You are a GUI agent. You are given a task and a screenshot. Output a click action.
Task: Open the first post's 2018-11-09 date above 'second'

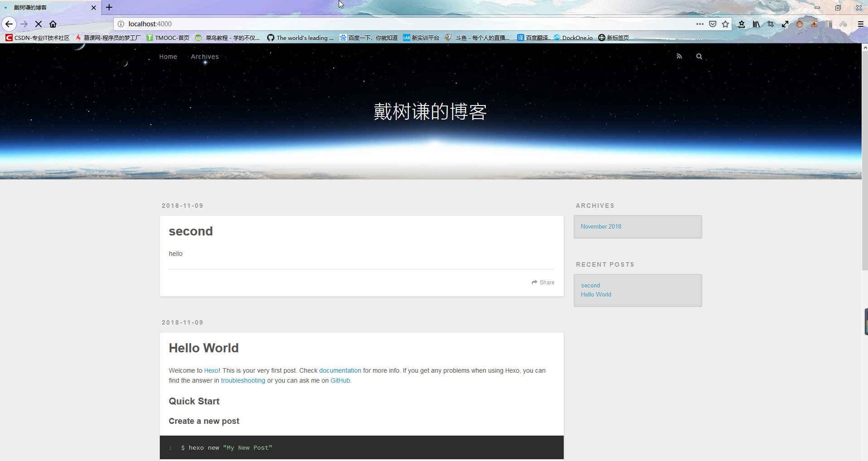coord(182,206)
